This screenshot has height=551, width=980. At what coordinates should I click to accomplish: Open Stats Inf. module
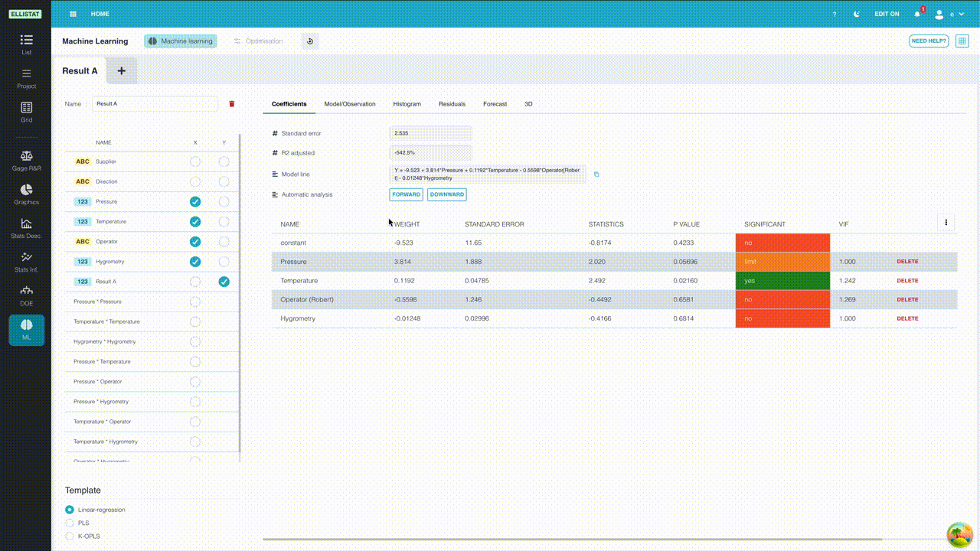coord(26,262)
